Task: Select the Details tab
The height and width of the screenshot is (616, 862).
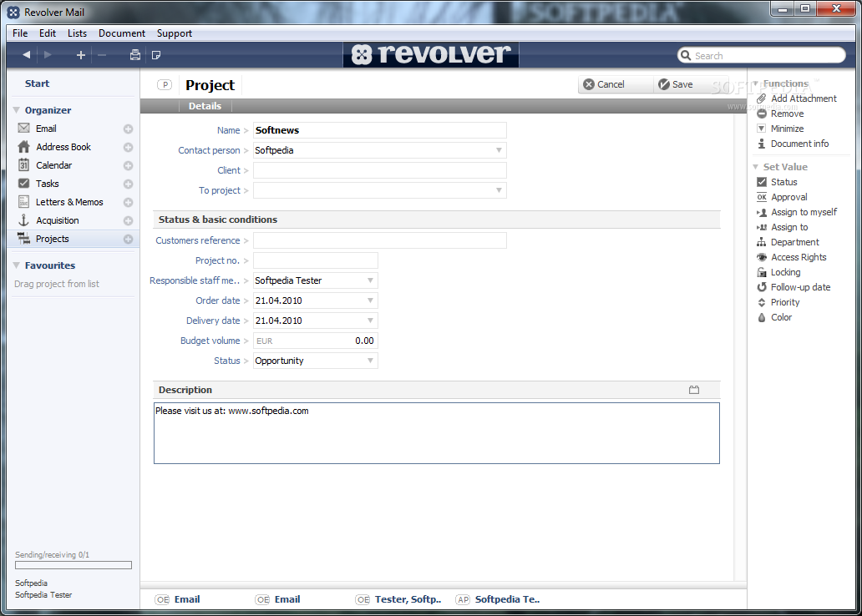Action: (205, 106)
